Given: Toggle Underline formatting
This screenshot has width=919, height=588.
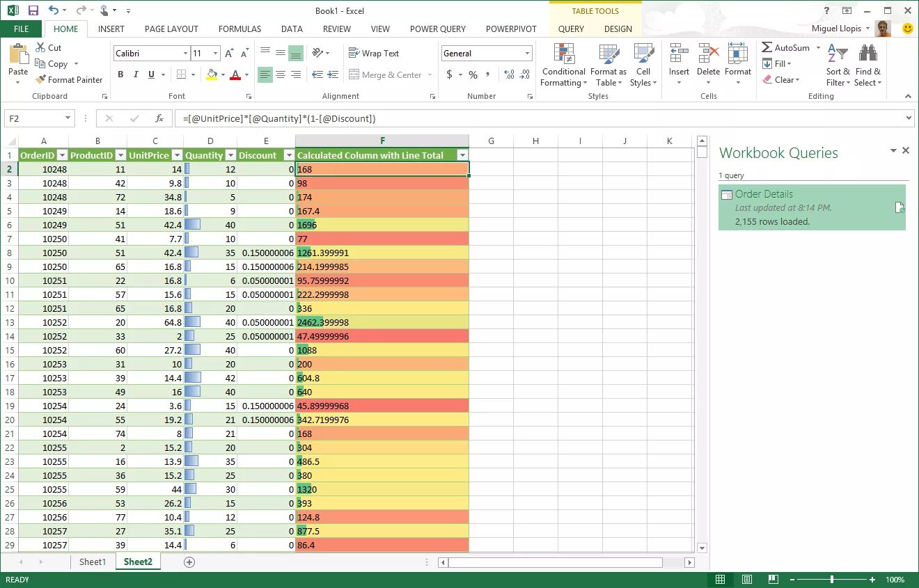Looking at the screenshot, I should click(151, 74).
